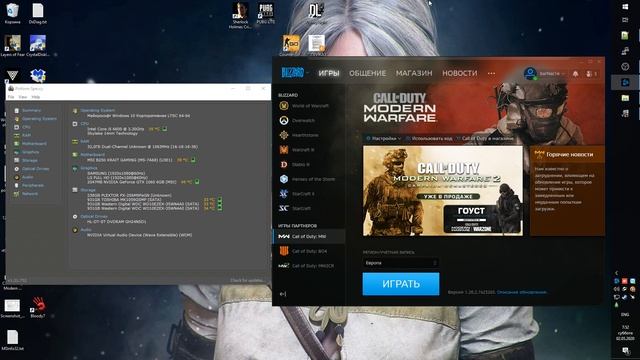Click the blue ИГРАТЬ play button
This screenshot has height=360, width=640.
pos(401,284)
